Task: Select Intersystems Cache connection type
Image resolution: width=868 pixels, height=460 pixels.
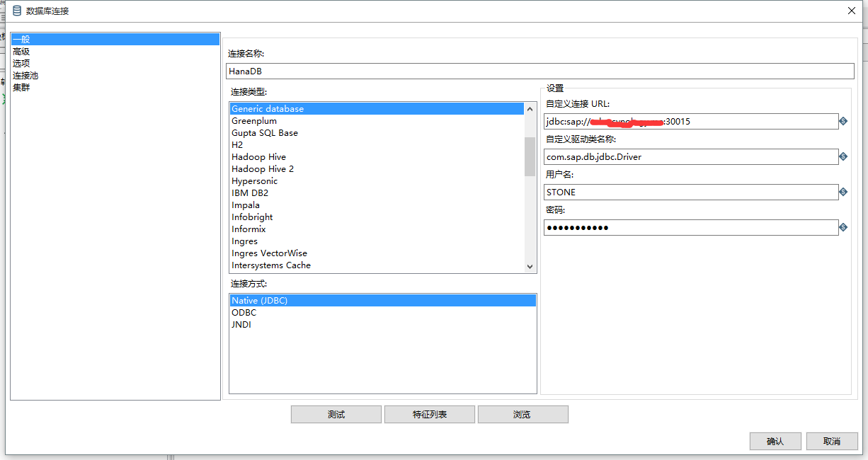Action: point(377,265)
